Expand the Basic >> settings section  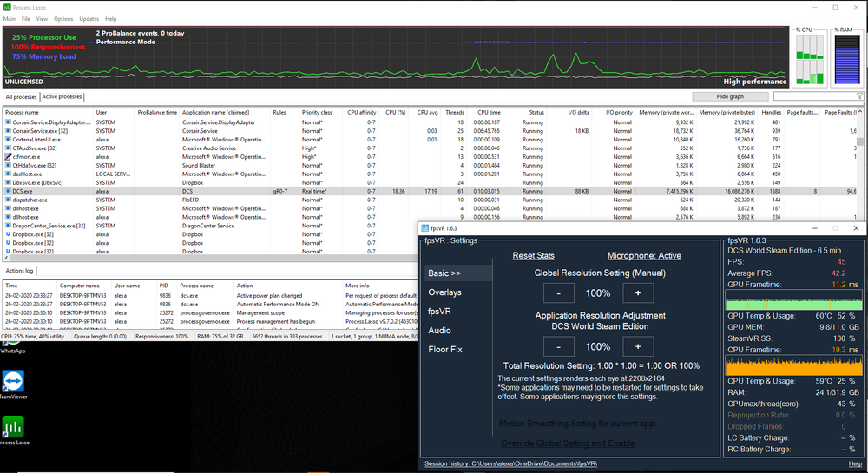point(445,273)
